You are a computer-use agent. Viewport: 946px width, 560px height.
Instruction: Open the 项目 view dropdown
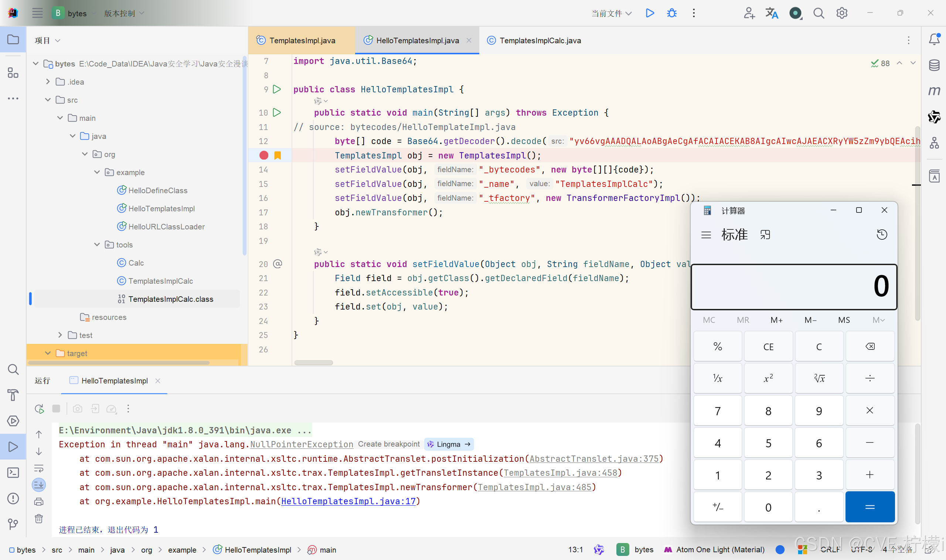coord(47,40)
